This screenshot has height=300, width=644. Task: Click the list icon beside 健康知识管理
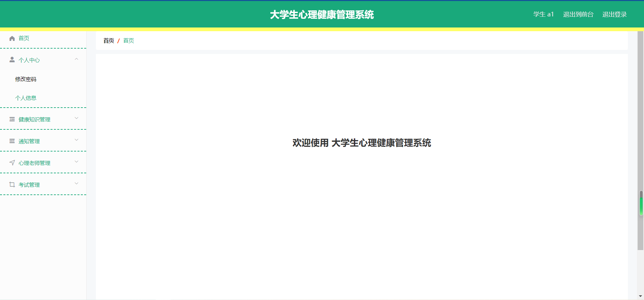[12, 119]
